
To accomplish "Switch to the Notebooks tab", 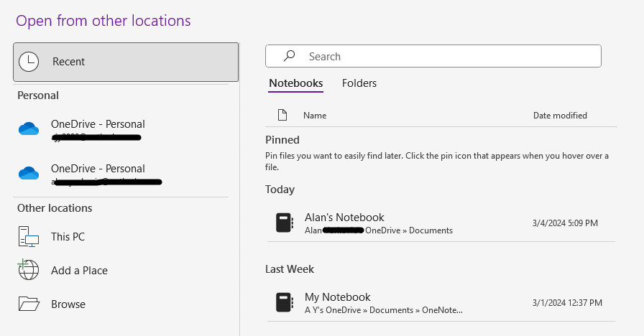I will click(295, 83).
